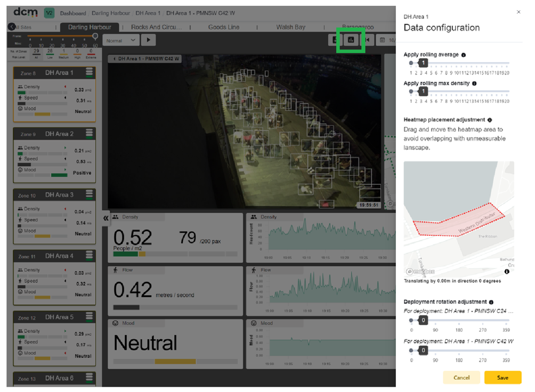Click the play button in toolbar
Viewport: 535px width, 392px height.
pyautogui.click(x=149, y=40)
